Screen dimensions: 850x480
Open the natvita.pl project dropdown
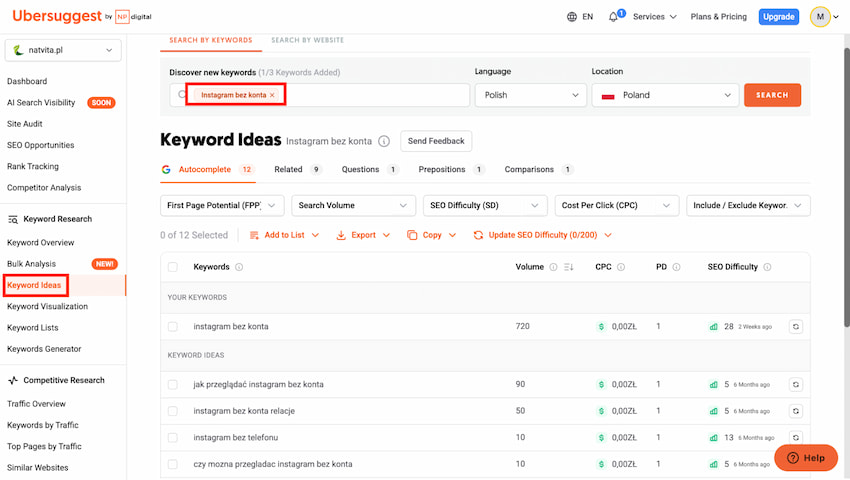click(x=63, y=50)
